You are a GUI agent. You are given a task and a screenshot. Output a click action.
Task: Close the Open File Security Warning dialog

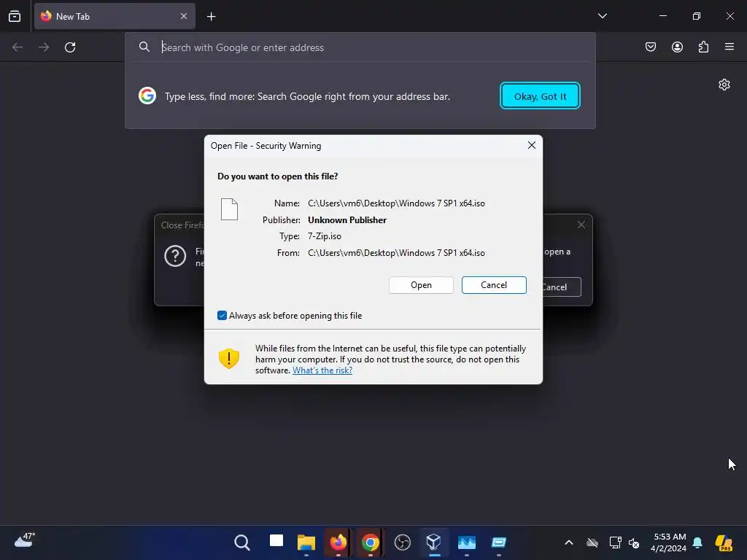[x=532, y=145]
